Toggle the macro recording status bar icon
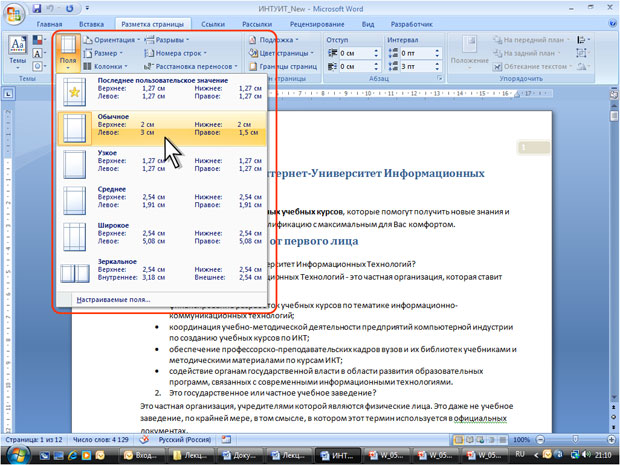 point(226,439)
